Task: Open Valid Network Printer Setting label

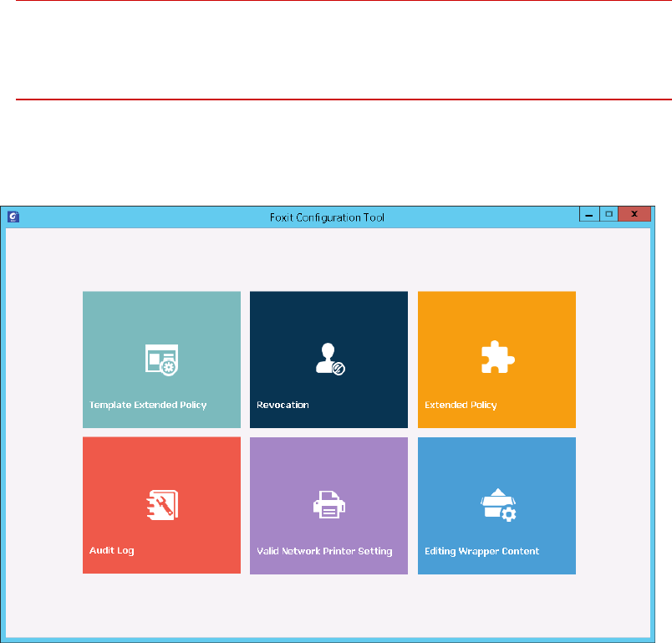Action: tap(324, 551)
